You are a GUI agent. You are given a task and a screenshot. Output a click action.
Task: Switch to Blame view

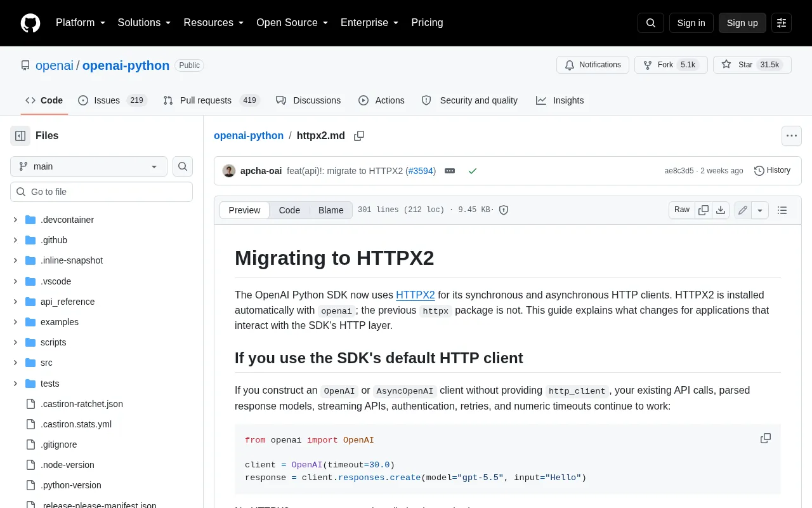click(331, 210)
